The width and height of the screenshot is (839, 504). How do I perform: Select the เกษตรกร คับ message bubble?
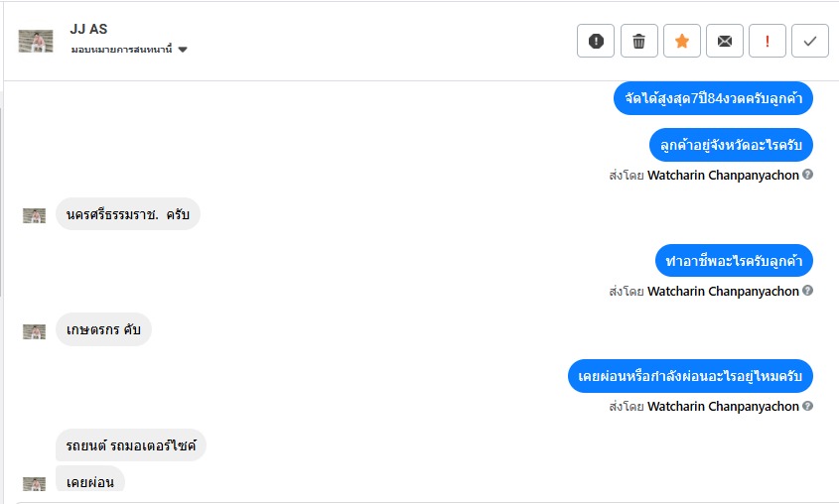103,329
